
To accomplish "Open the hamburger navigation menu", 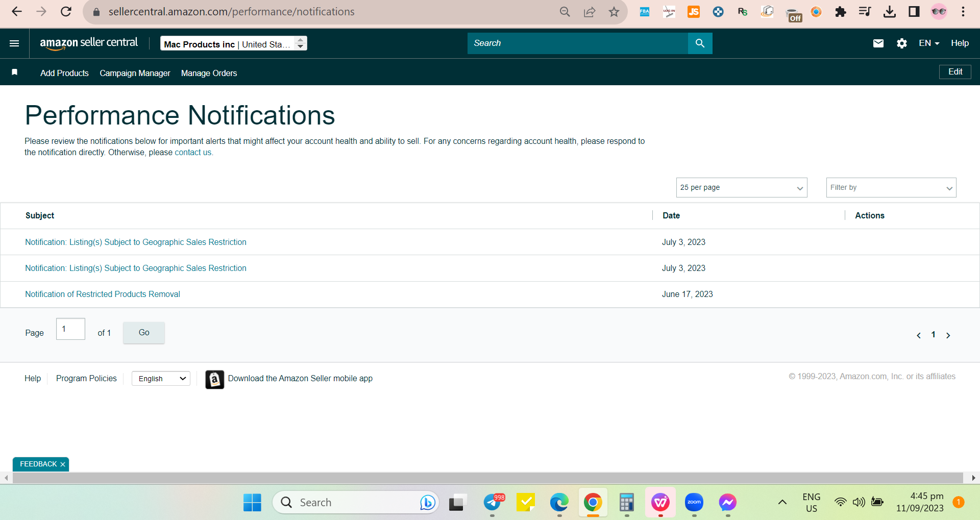I will click(14, 43).
